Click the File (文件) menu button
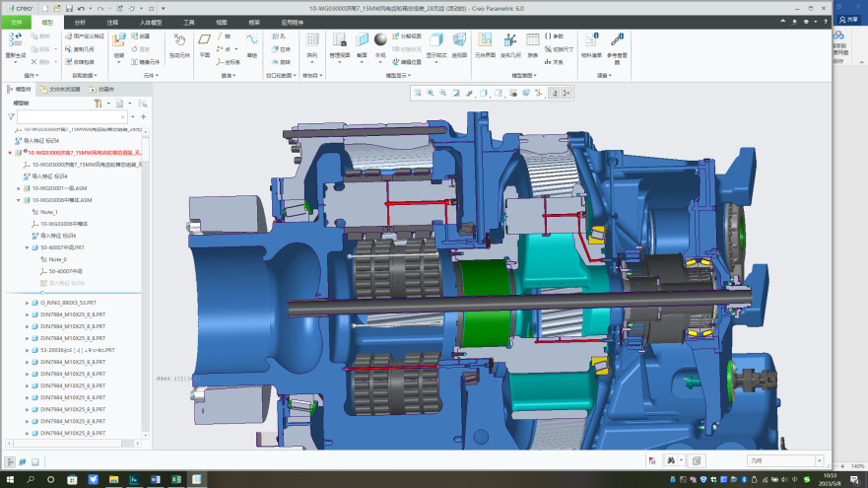Viewport: 868px width, 488px height. pyautogui.click(x=15, y=21)
